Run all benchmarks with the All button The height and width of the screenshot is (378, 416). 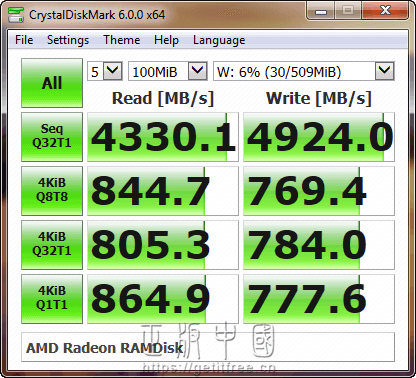pos(52,83)
